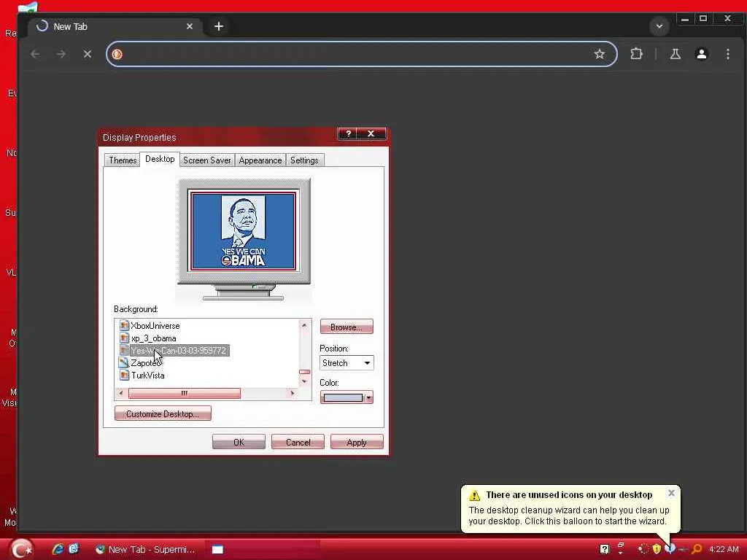Viewport: 747px width, 560px height.
Task: Dismiss the unused icons balloon notification
Action: click(x=671, y=493)
